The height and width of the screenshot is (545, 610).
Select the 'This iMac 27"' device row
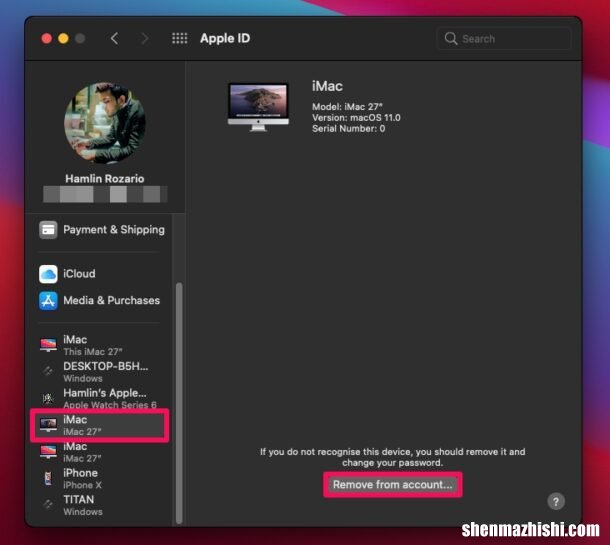click(x=102, y=345)
